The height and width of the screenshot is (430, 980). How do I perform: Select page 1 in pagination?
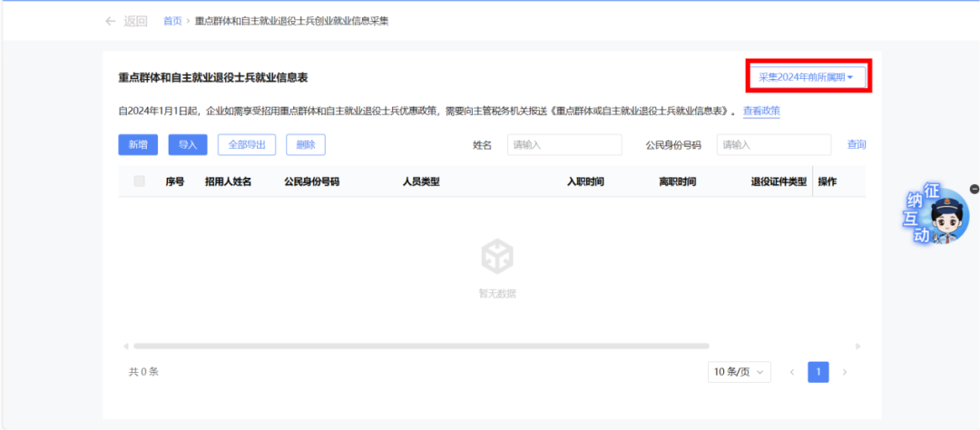pos(818,372)
